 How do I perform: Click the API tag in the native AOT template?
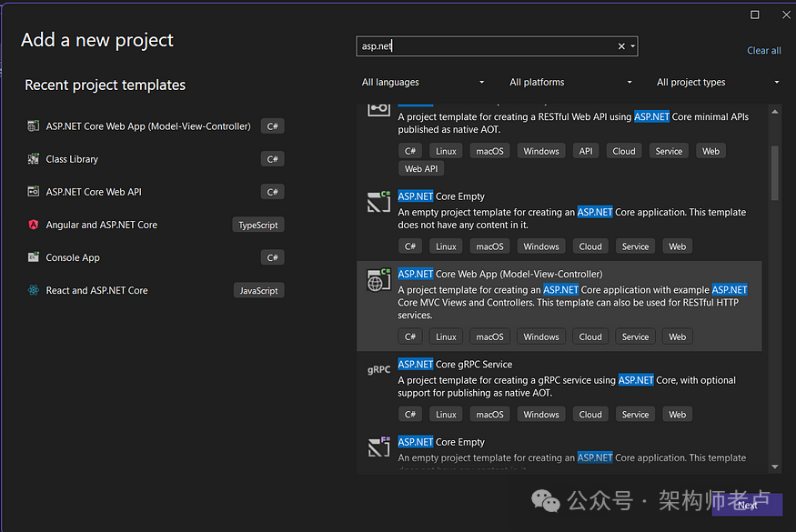coord(586,151)
